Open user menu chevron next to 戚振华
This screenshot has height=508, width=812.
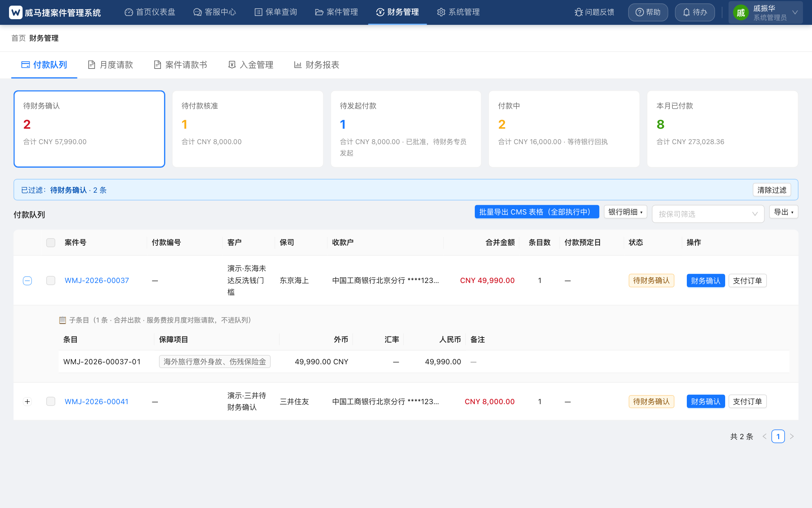795,12
